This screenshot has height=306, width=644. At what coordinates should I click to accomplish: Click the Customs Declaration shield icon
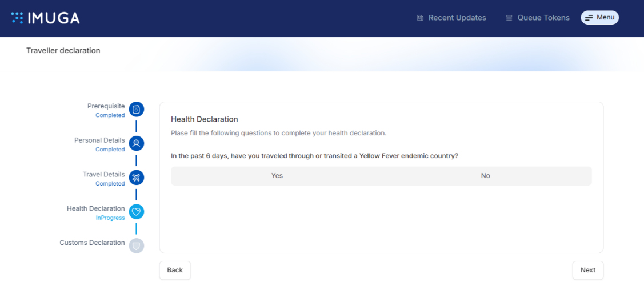click(136, 246)
